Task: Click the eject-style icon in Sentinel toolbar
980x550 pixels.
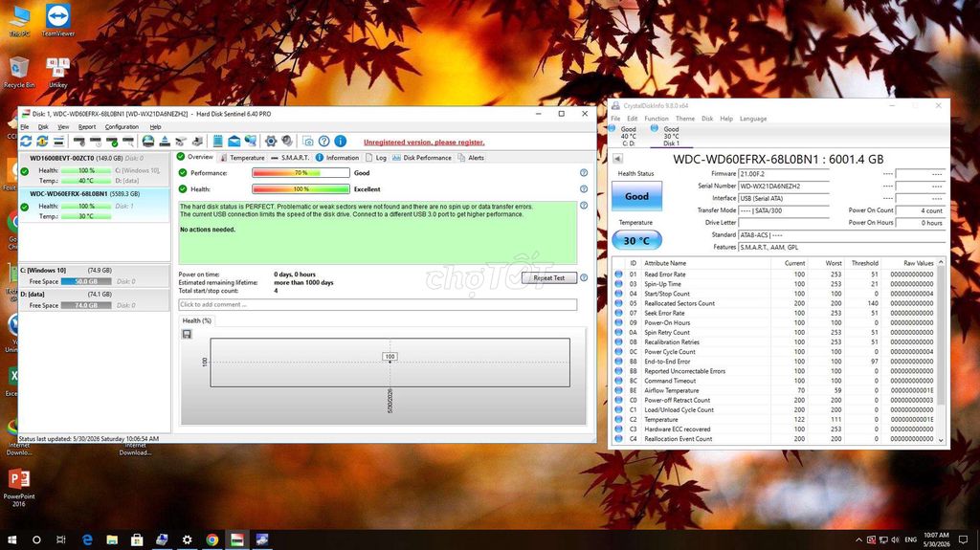Action: pyautogui.click(x=165, y=142)
